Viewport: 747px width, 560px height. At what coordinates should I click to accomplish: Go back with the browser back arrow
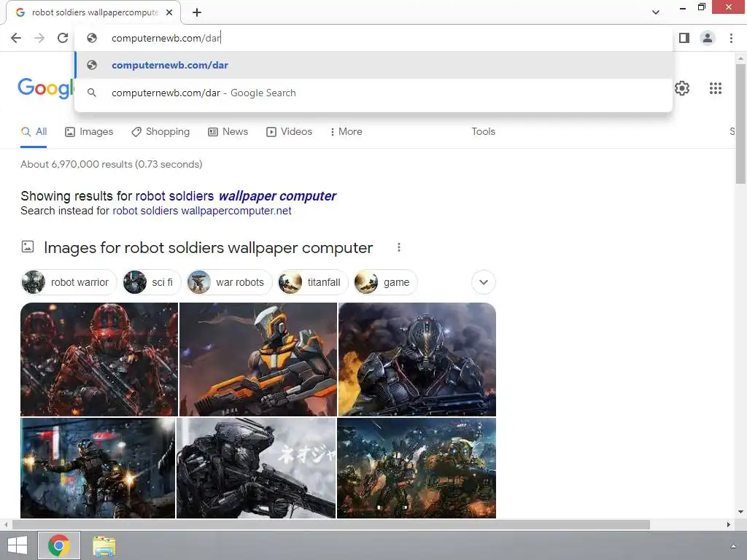tap(16, 38)
